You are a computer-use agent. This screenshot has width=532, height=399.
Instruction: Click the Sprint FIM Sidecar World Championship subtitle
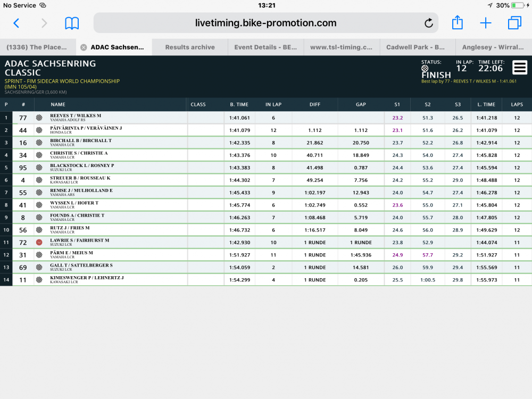pos(62,84)
